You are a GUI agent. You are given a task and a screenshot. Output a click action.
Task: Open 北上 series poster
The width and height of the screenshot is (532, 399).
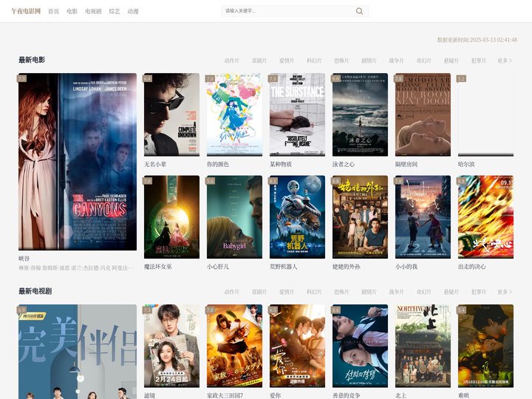(x=423, y=346)
